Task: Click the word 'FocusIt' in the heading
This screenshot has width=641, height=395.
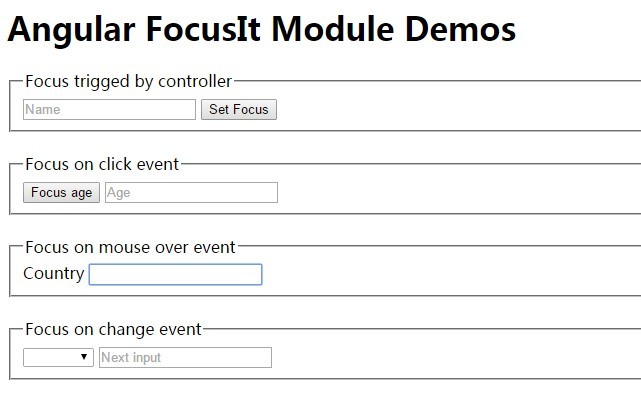Action: pyautogui.click(x=203, y=29)
